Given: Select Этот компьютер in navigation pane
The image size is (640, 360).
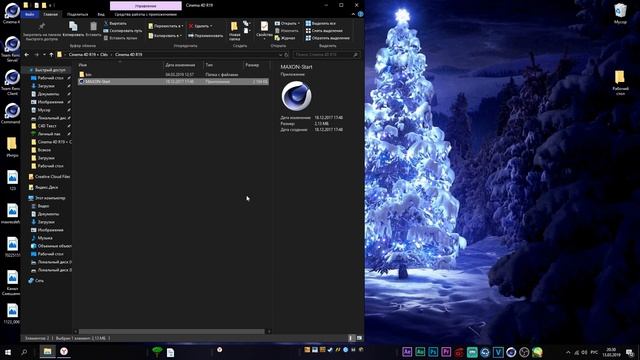Looking at the screenshot, I should click(47, 198).
